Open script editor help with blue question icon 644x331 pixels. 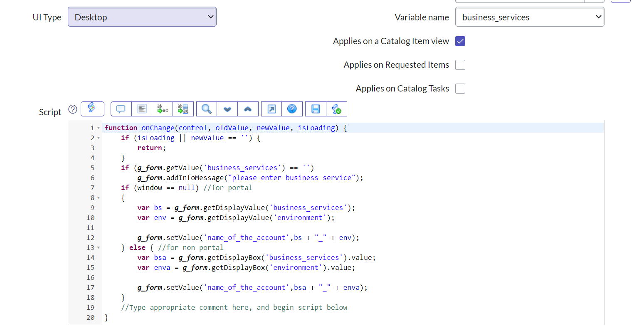coord(292,109)
